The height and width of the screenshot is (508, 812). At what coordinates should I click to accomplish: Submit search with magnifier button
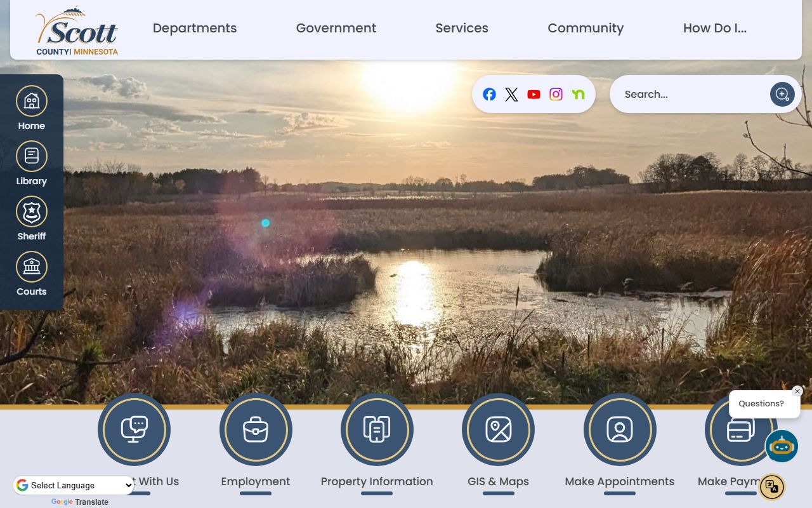[782, 94]
